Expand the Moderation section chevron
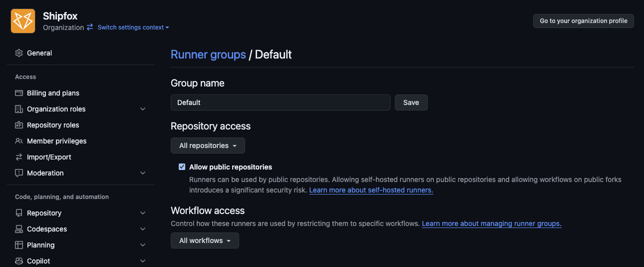Image resolution: width=644 pixels, height=267 pixels. coord(143,173)
